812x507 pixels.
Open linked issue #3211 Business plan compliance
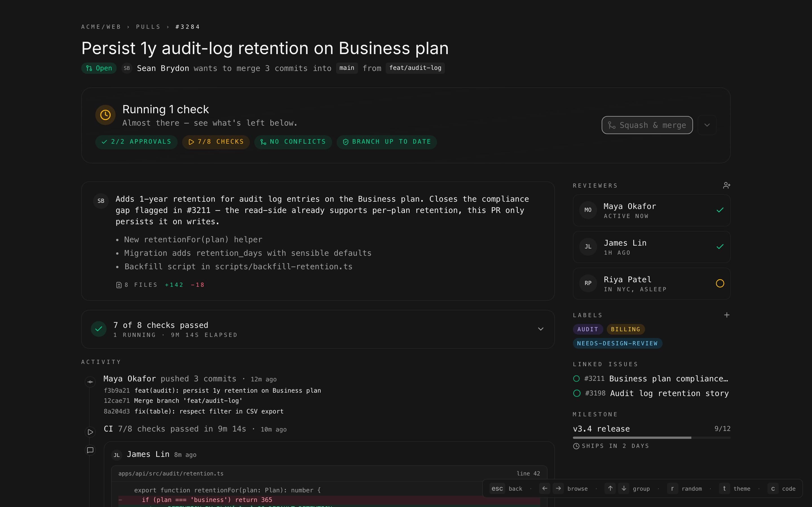[x=651, y=379]
